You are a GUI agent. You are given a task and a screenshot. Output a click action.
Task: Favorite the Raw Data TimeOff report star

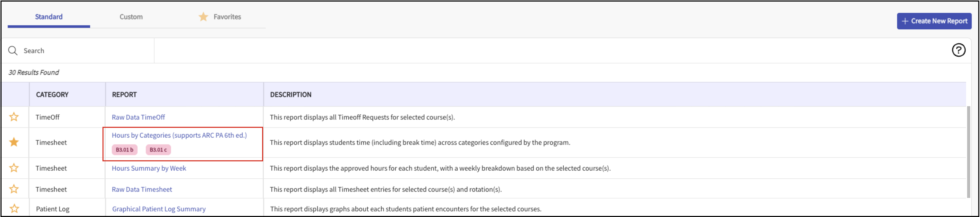14,117
